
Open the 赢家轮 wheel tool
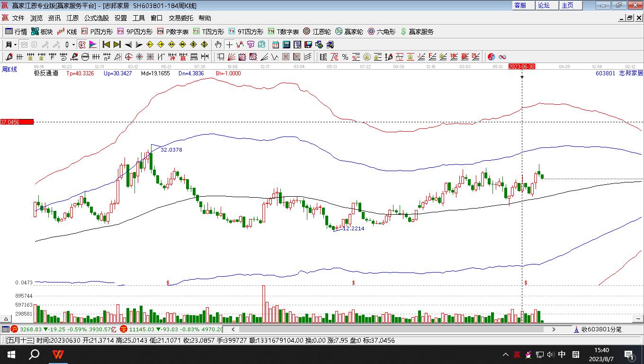tap(349, 32)
